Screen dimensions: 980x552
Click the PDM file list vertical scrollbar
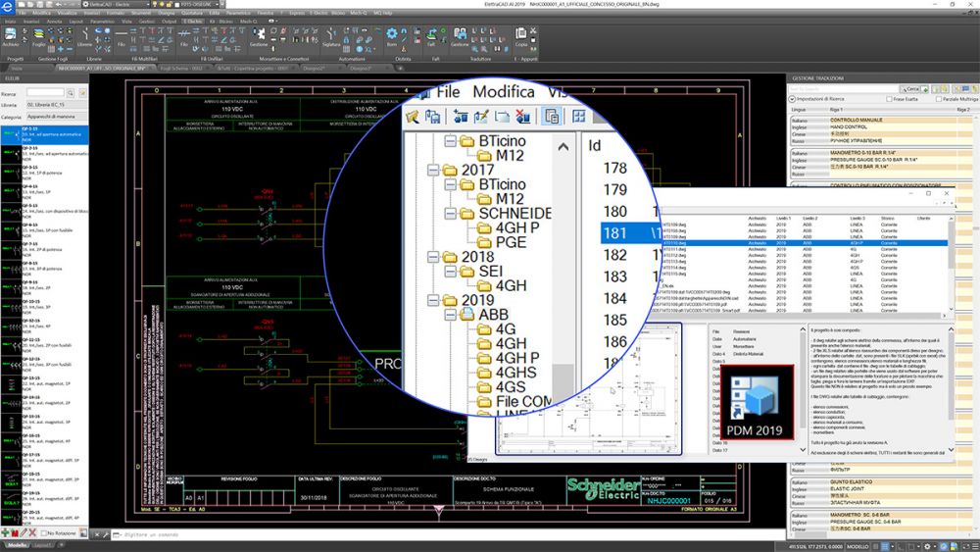(x=952, y=263)
